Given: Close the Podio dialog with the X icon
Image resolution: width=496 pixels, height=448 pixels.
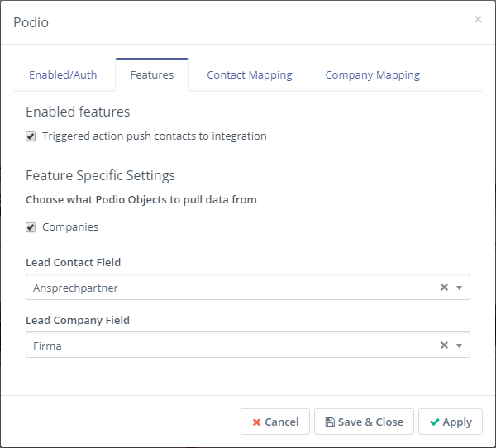Looking at the screenshot, I should click(x=478, y=20).
